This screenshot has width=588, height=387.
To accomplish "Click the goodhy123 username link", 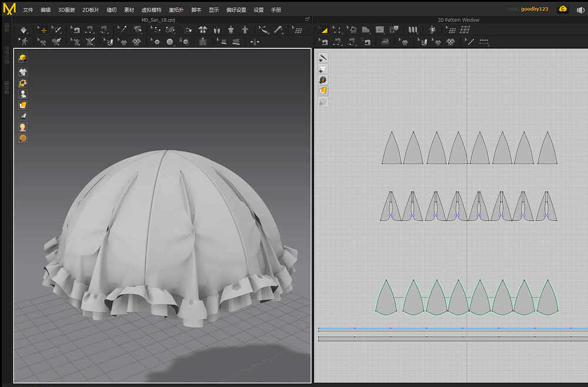I will click(x=534, y=9).
